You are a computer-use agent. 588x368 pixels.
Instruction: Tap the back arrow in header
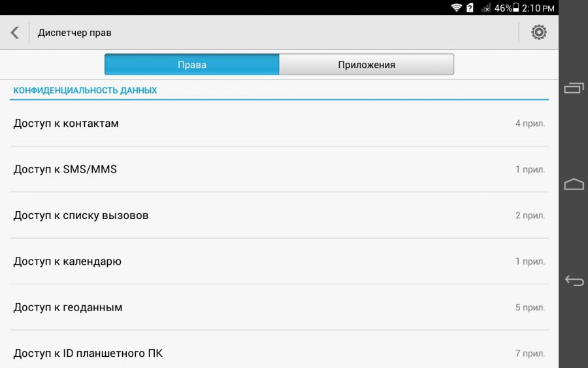(x=14, y=33)
